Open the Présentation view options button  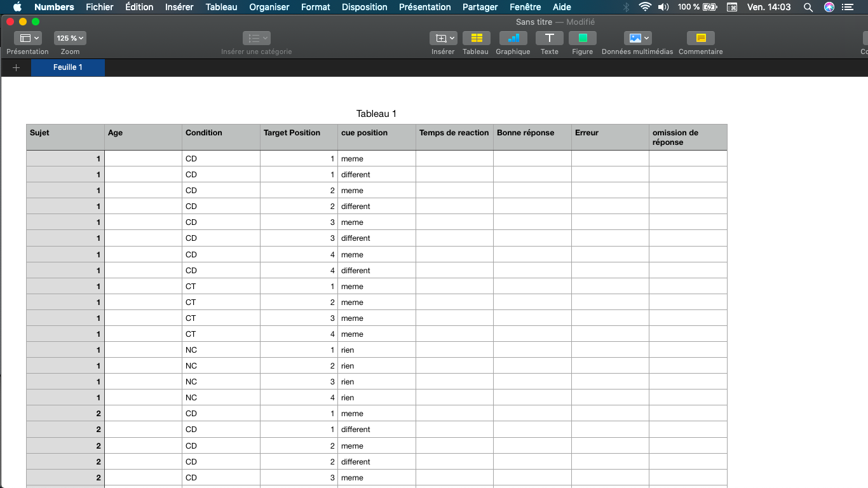[x=27, y=38]
